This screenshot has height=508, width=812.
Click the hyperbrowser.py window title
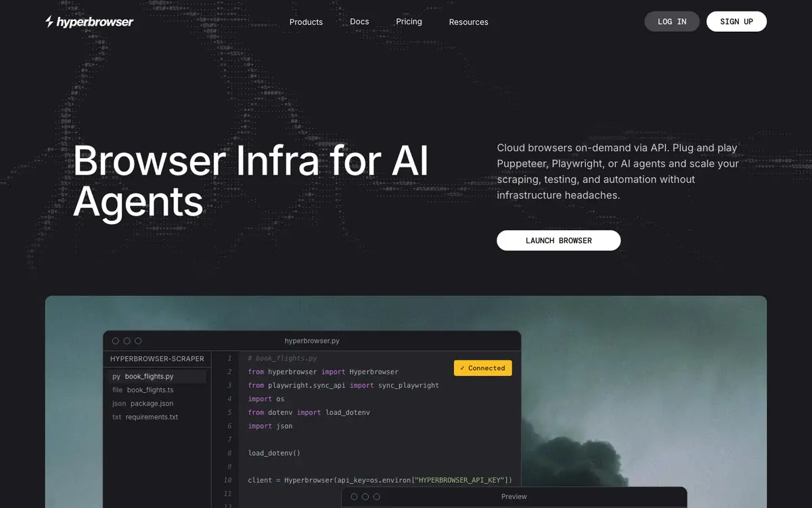[x=312, y=341]
